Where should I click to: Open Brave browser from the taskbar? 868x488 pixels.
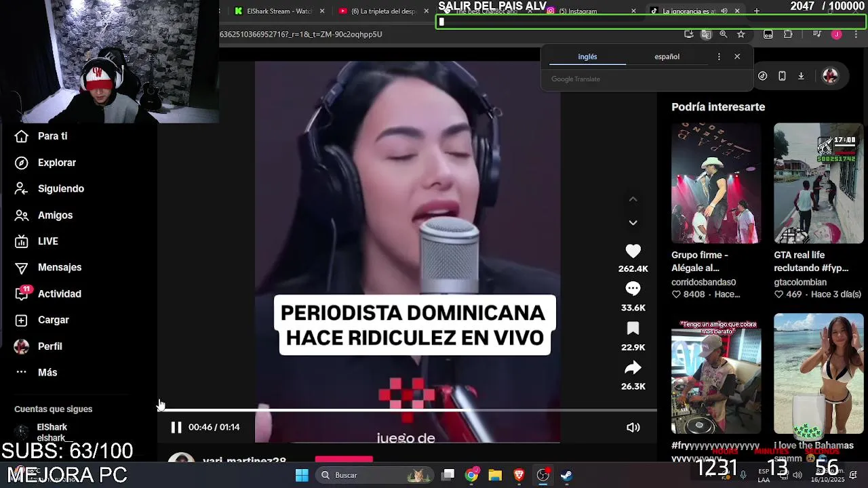pyautogui.click(x=519, y=475)
